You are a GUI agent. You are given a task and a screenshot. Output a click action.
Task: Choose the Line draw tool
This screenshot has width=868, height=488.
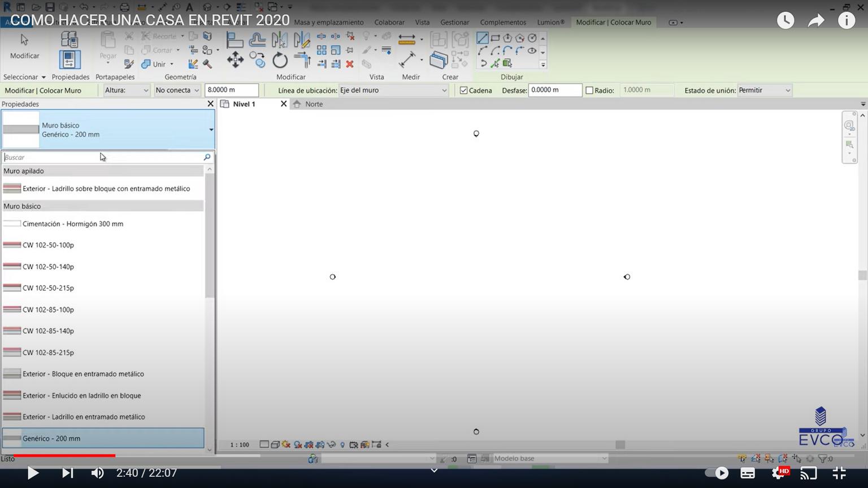coord(483,38)
